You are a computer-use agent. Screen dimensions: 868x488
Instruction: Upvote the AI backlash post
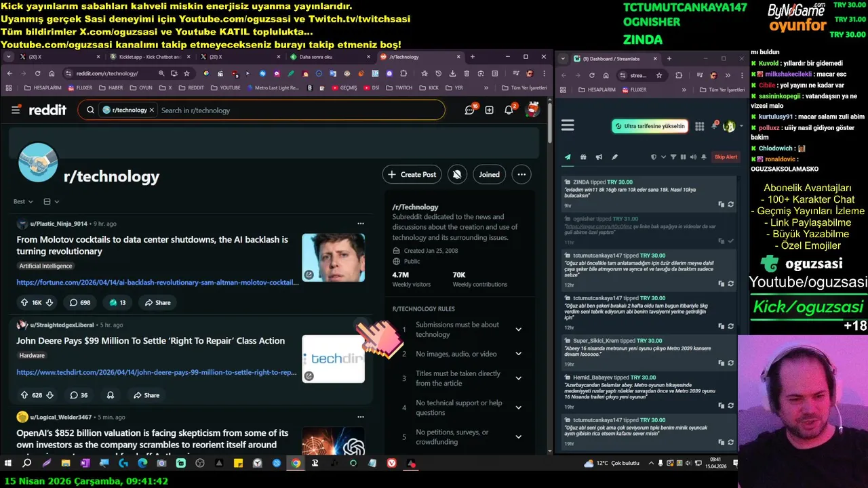(24, 302)
